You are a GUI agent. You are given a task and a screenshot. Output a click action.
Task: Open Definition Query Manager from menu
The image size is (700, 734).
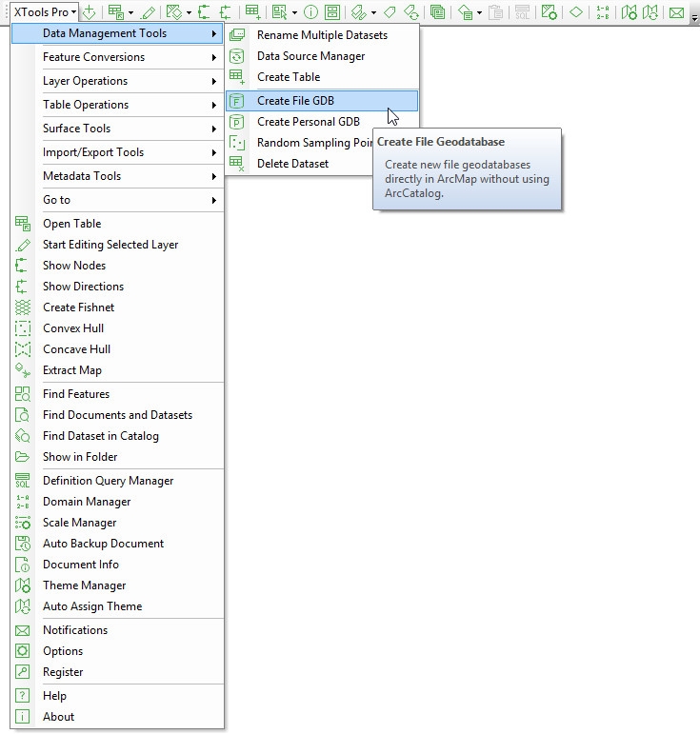pyautogui.click(x=117, y=481)
